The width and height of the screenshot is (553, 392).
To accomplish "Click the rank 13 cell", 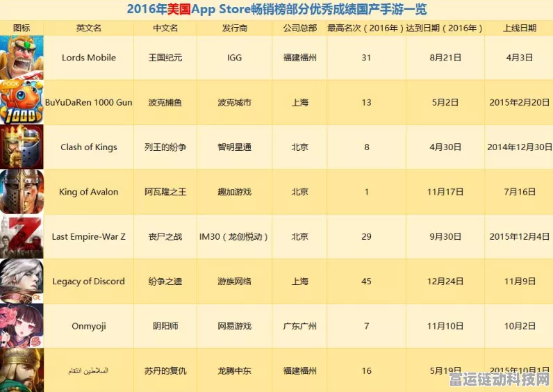I will tap(366, 102).
